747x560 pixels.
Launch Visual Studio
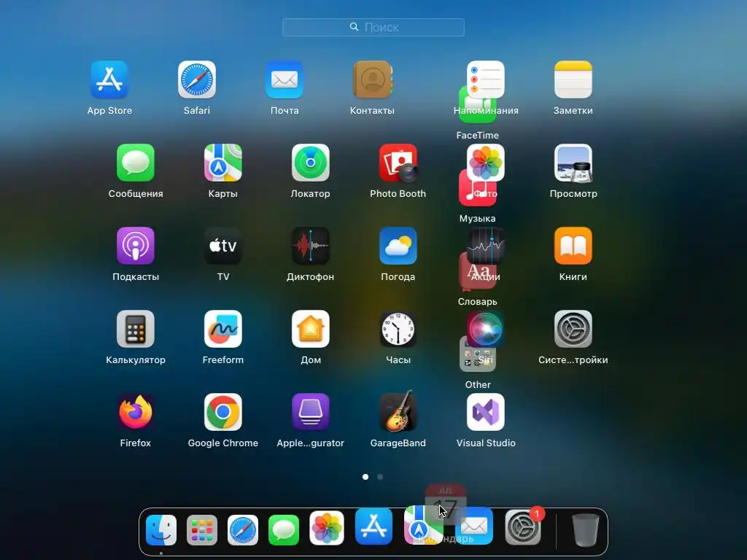tap(485, 412)
